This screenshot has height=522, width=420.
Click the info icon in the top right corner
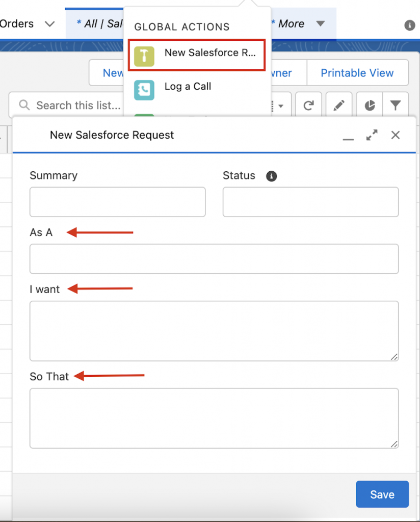[410, 25]
